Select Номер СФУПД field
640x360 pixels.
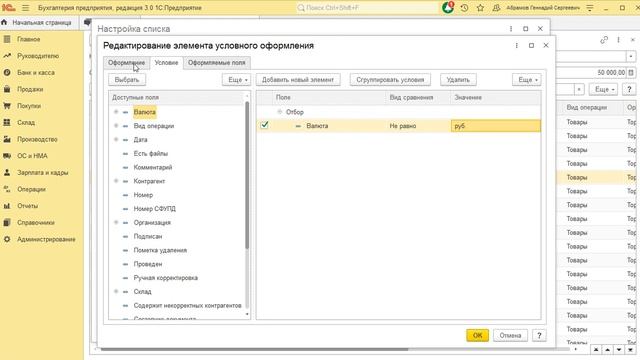(154, 209)
